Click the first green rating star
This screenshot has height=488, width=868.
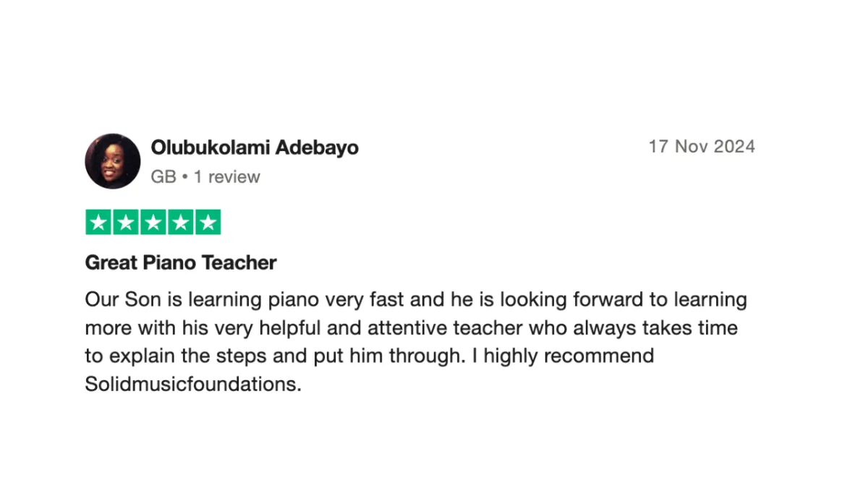(98, 223)
